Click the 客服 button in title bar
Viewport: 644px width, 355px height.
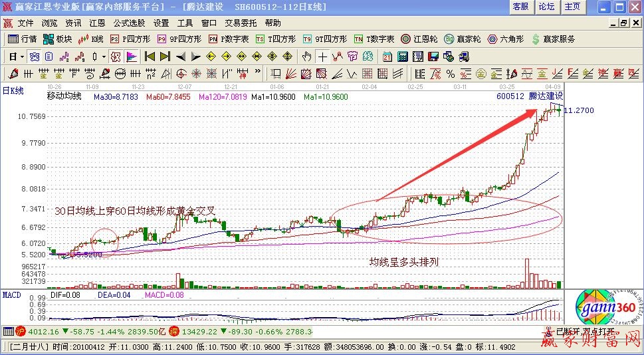520,7
